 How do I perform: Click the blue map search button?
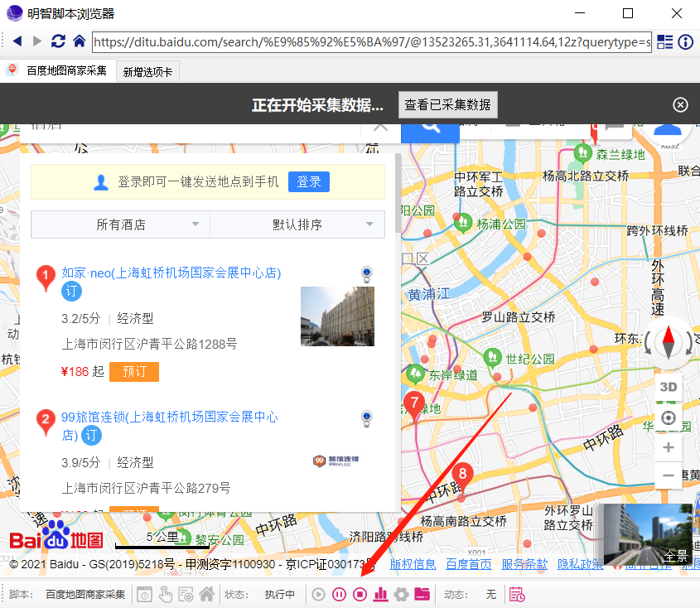pos(431,133)
